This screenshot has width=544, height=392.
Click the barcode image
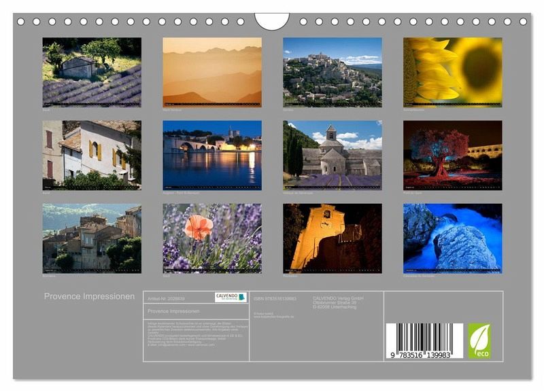(424, 340)
